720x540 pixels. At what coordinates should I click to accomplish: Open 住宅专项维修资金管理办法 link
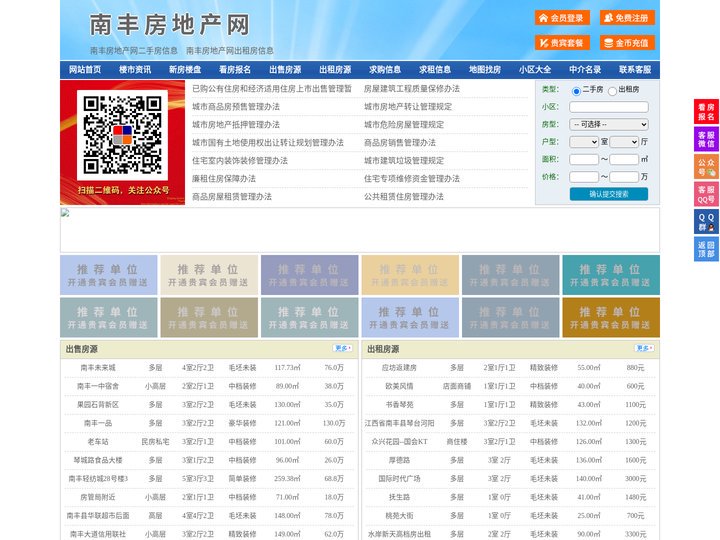[412, 179]
